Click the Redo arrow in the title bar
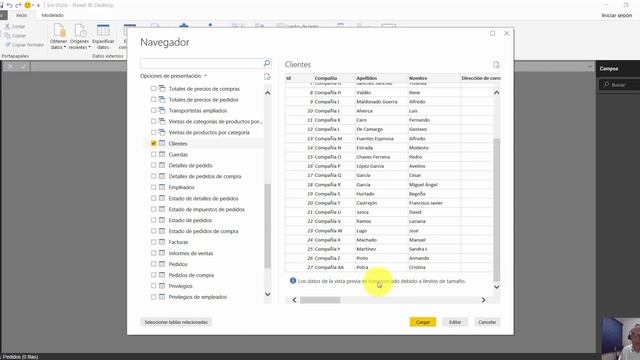Image resolution: width=640 pixels, height=360 pixels. click(x=18, y=5)
